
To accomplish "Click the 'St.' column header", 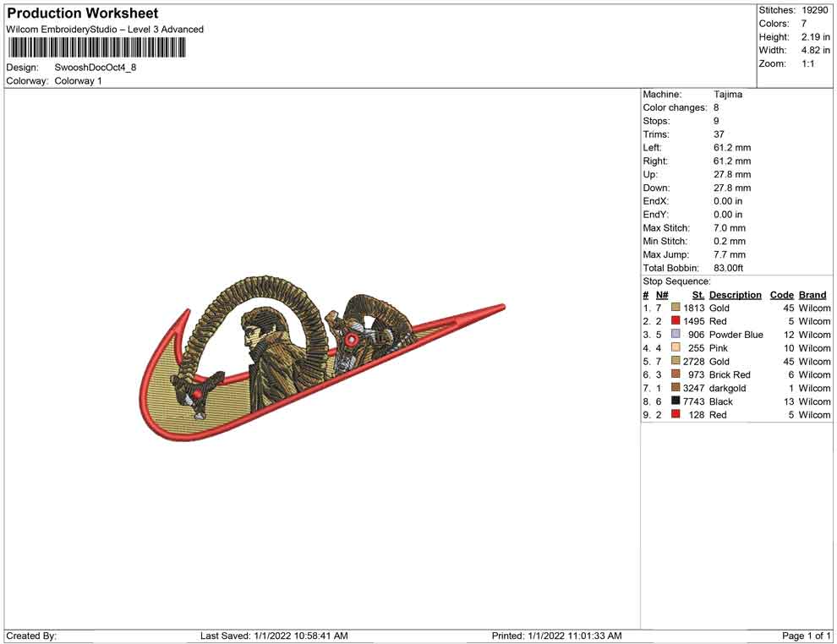I will 697,295.
